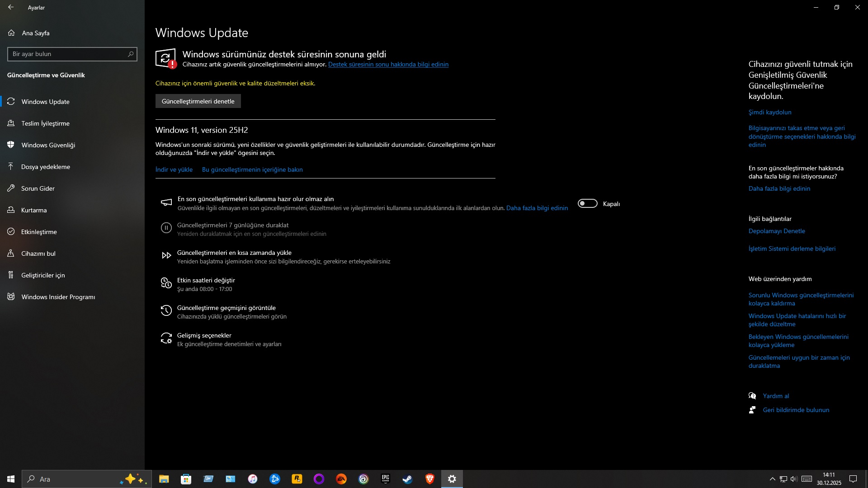The height and width of the screenshot is (488, 868).
Task: Open Epic Games Launcher from the taskbar
Action: coord(385,479)
